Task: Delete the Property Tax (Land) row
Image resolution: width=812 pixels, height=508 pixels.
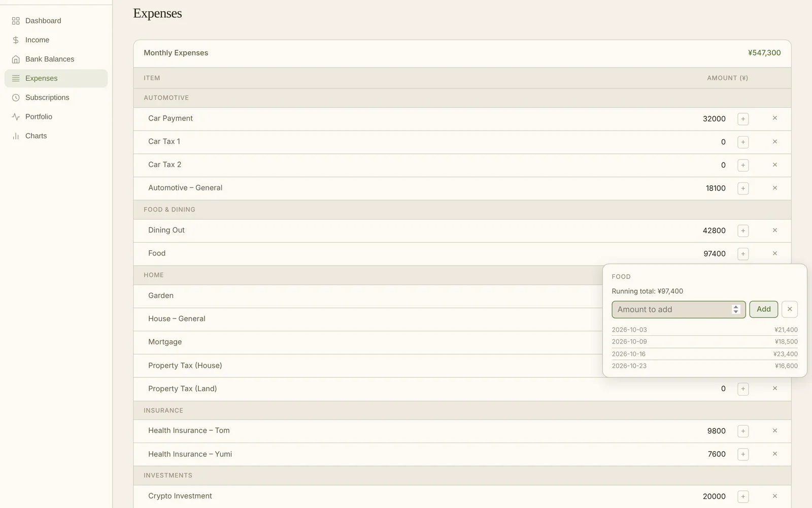Action: tap(775, 388)
